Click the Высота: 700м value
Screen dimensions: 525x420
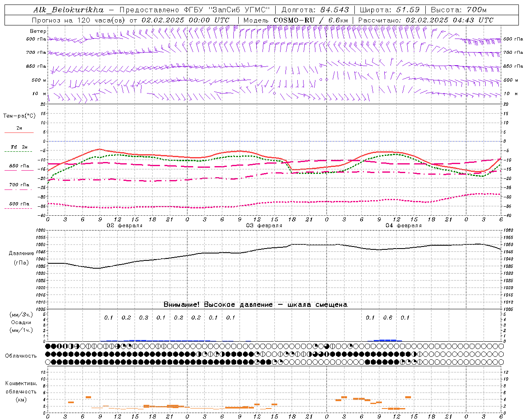click(x=459, y=10)
